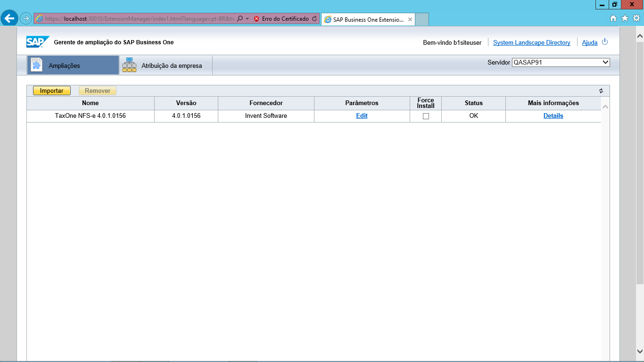
Task: Click the page vertical scrollbar down arrow
Action: point(640,351)
